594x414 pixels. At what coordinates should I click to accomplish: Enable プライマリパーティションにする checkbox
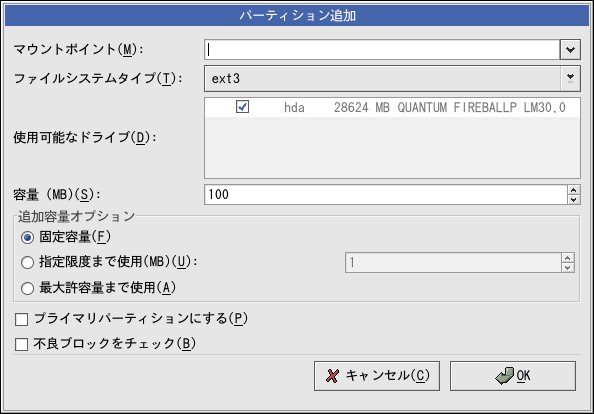[x=22, y=319]
